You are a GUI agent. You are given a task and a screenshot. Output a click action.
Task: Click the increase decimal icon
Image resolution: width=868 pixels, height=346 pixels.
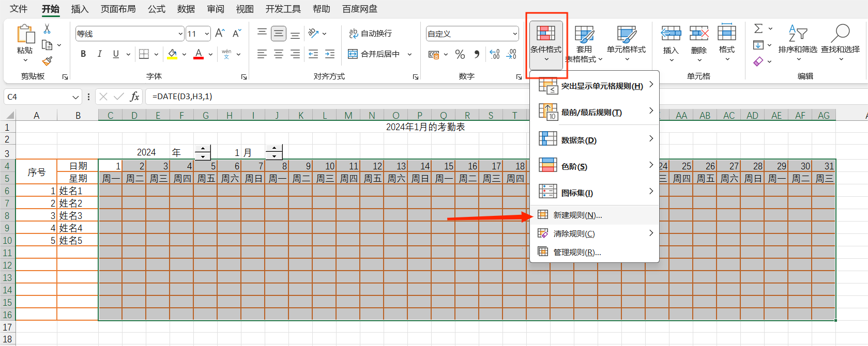[495, 54]
